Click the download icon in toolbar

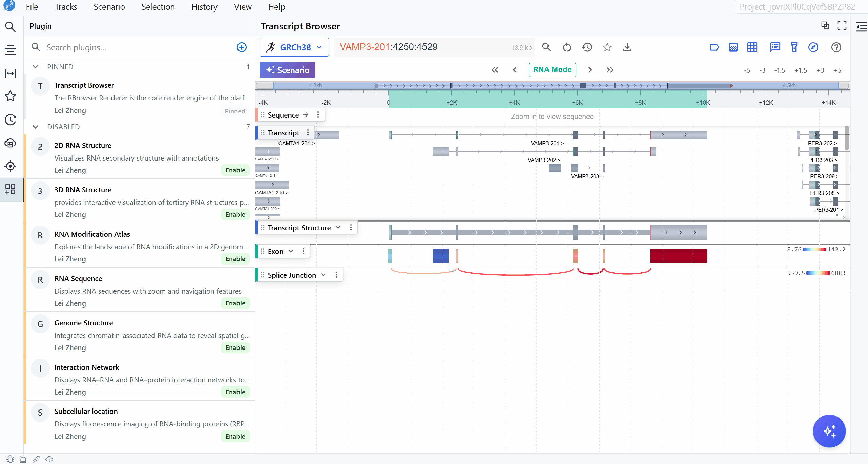tap(627, 47)
